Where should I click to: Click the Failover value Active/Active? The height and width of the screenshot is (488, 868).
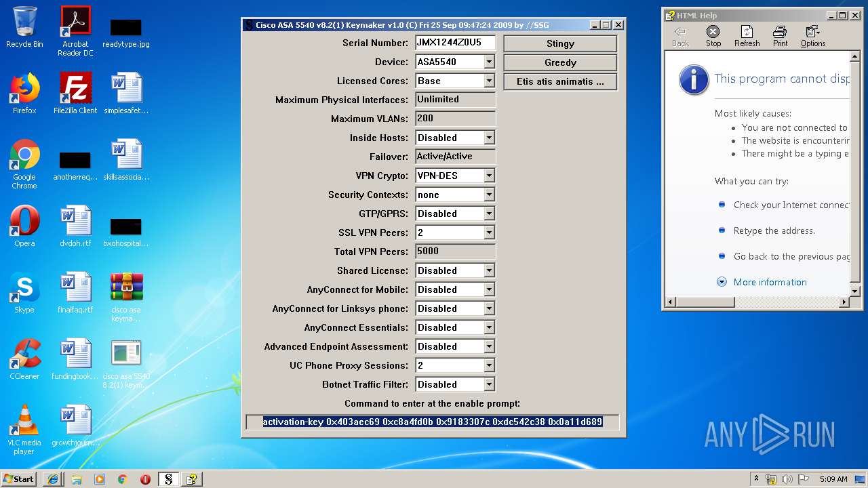[x=455, y=157]
